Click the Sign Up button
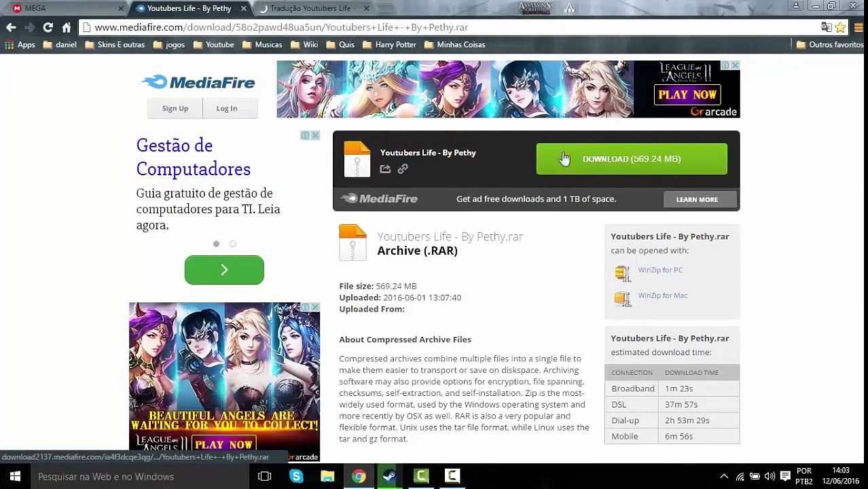Viewport: 868px width, 489px height. click(175, 109)
